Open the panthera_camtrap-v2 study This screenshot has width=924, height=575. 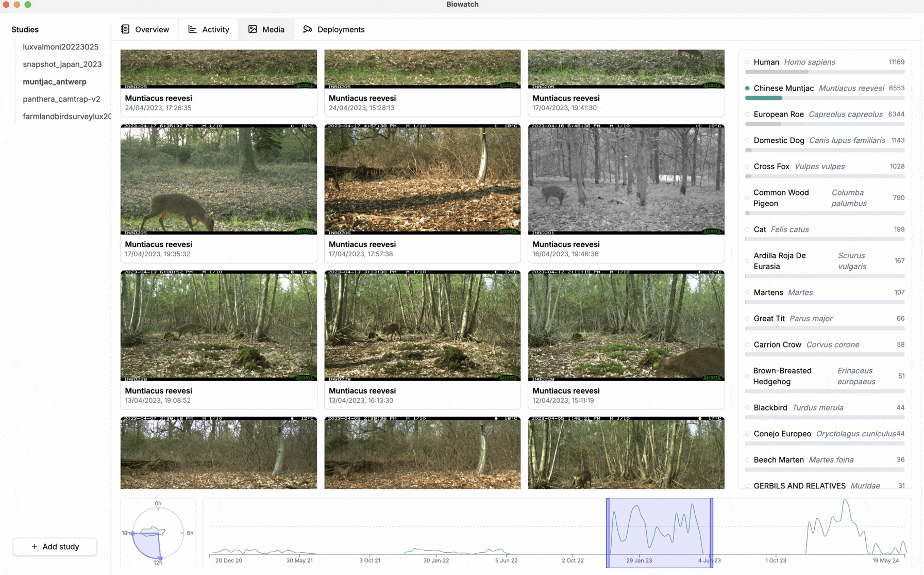(61, 99)
